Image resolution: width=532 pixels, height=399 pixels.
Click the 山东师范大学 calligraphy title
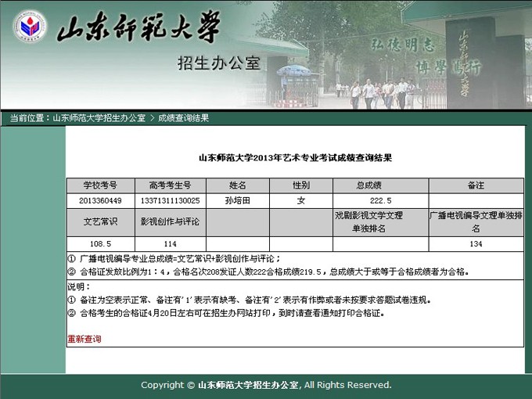[x=138, y=27]
